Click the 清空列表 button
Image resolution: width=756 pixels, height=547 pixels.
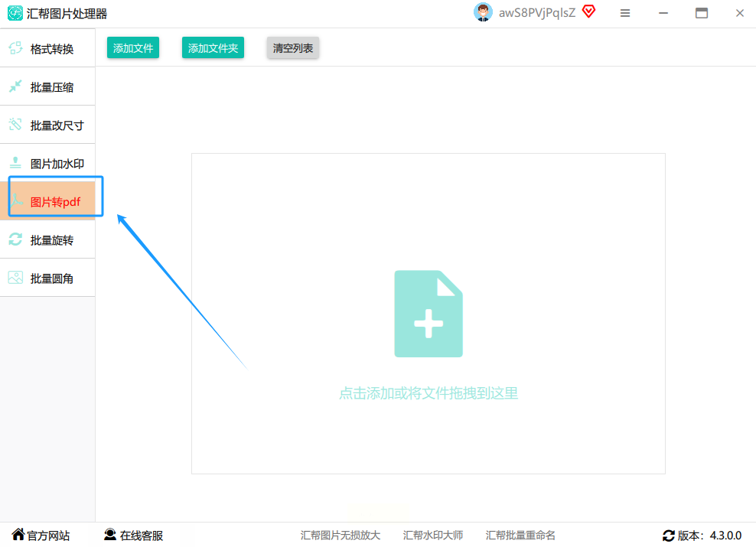(292, 47)
